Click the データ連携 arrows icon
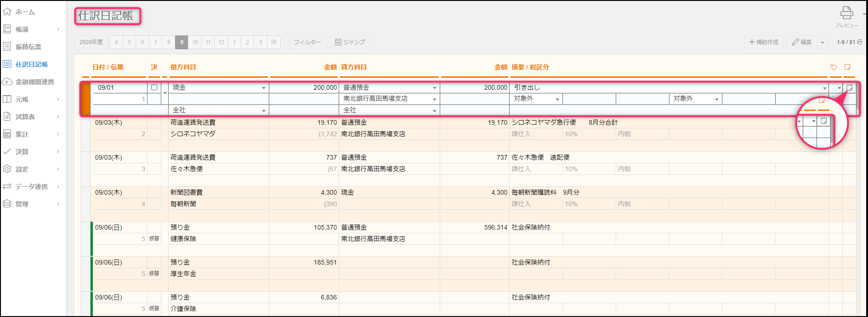The width and height of the screenshot is (868, 317). [x=7, y=186]
